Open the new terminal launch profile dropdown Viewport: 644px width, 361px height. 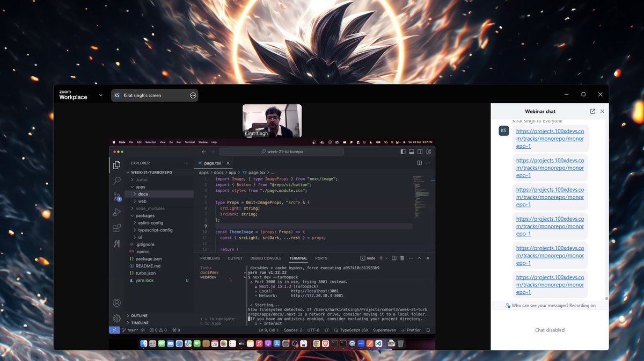tap(387, 258)
